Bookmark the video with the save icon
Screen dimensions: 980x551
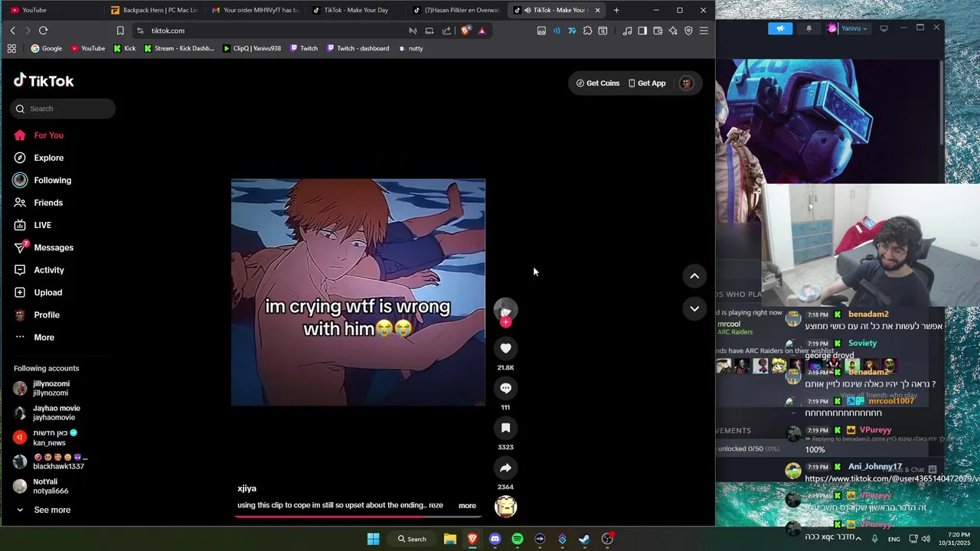[x=505, y=428]
